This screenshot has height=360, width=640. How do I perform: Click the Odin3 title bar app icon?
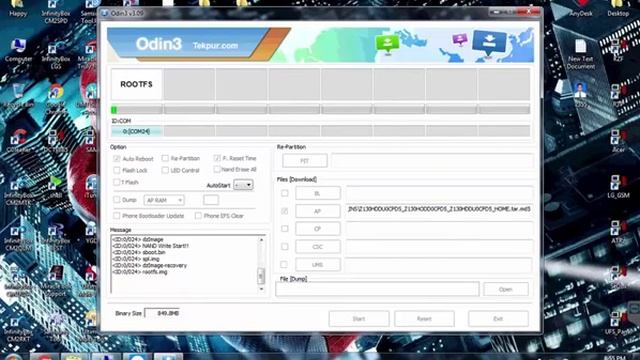pyautogui.click(x=105, y=13)
